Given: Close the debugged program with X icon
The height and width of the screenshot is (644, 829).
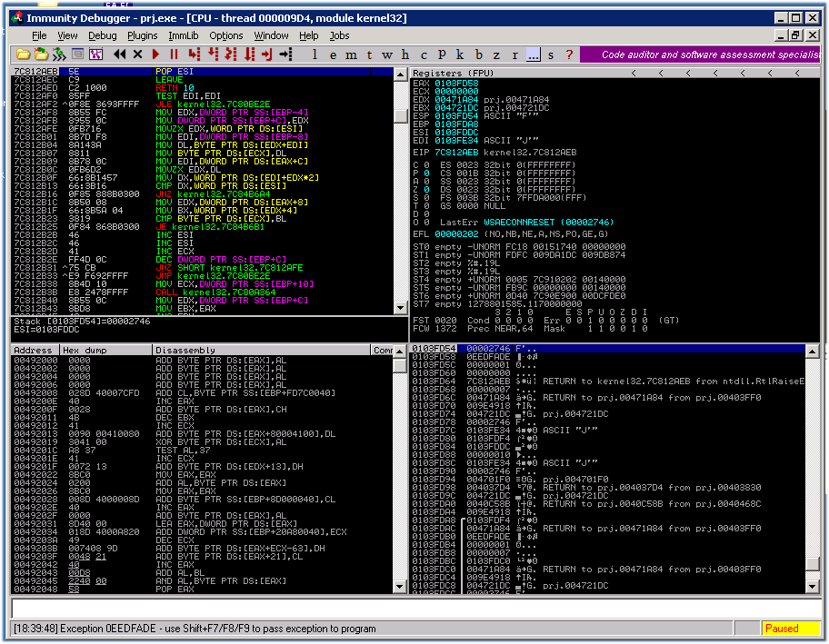Looking at the screenshot, I should click(x=137, y=54).
